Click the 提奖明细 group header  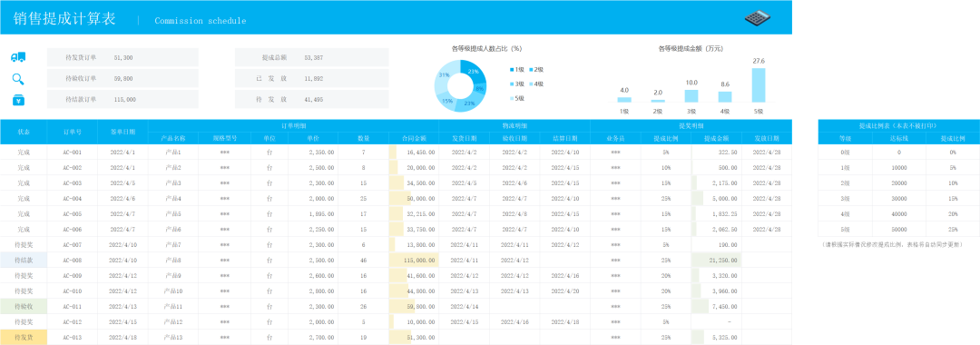[691, 125]
